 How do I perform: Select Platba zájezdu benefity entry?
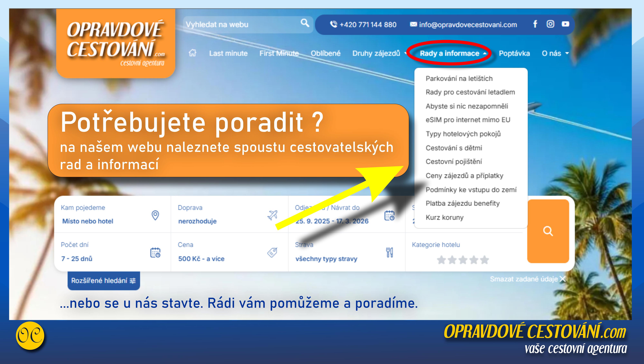[x=463, y=203]
